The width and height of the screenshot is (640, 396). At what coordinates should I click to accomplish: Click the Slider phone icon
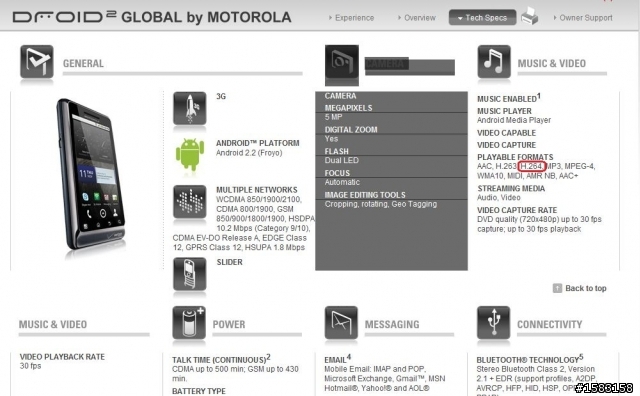(189, 274)
